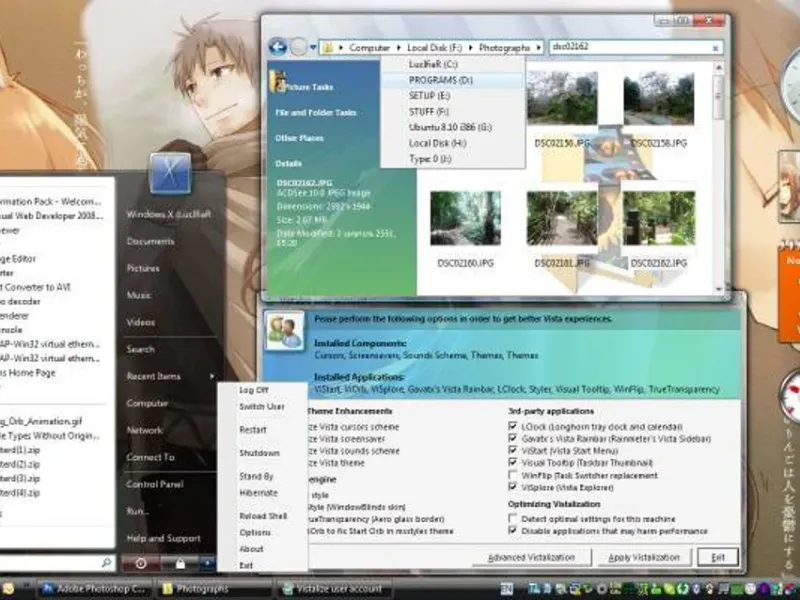Open shutdown options arrow in Start menu

(x=207, y=563)
